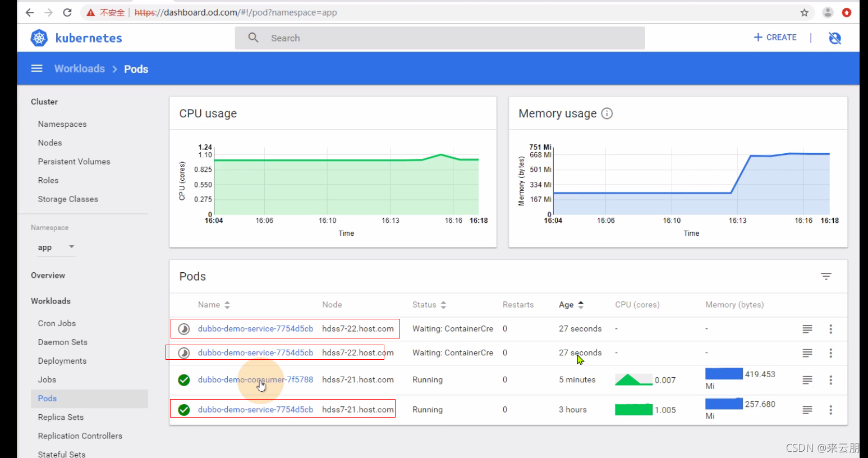Open the dubbo-demo-consumer-7f5788 pod link

click(x=255, y=380)
